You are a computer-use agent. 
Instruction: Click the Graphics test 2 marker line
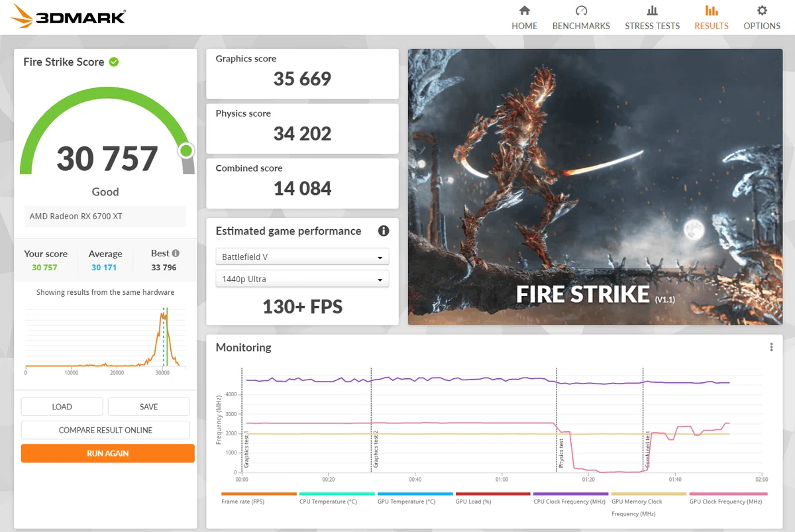[x=371, y=419]
